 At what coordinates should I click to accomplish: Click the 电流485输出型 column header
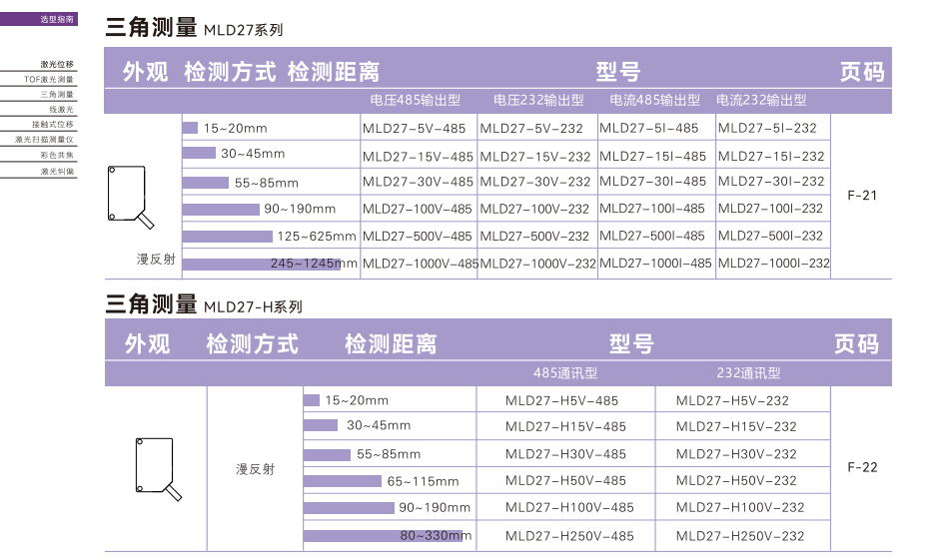[654, 101]
